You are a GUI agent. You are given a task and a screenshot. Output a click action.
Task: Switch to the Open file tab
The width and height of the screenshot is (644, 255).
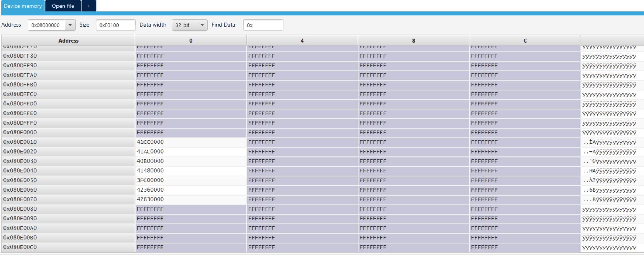coord(63,6)
